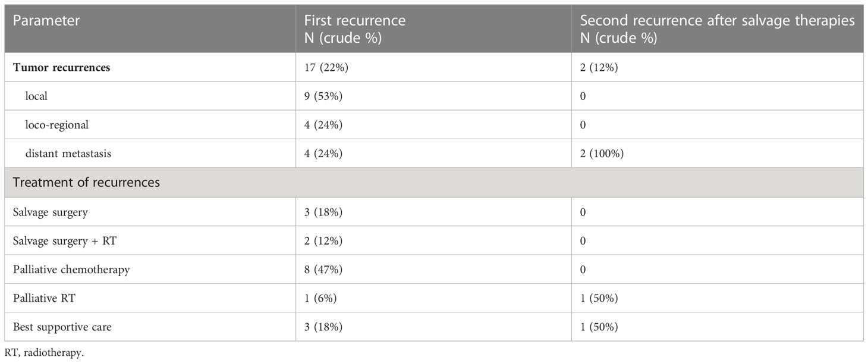Click the Treatment of recurrences section header
This screenshot has height=363, width=868.
click(x=86, y=183)
